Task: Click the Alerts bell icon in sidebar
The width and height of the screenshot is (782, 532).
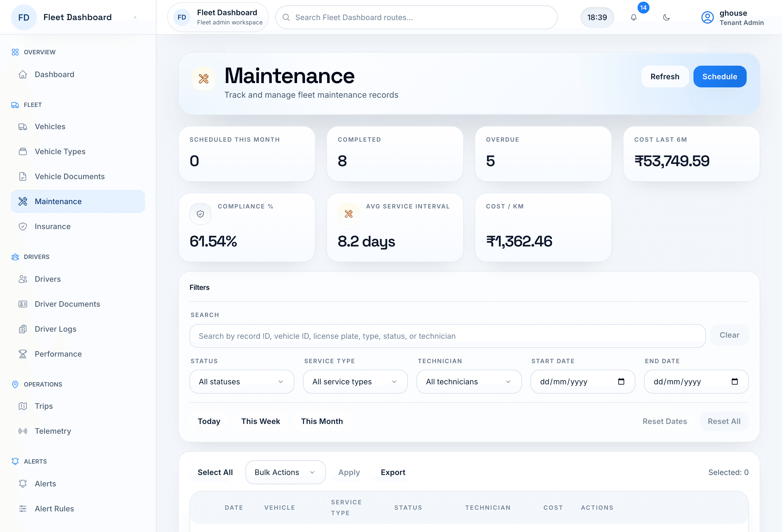Action: [x=23, y=484]
